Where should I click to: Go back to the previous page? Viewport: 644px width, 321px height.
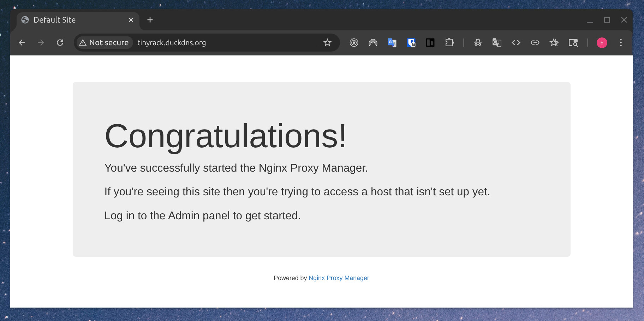click(22, 43)
